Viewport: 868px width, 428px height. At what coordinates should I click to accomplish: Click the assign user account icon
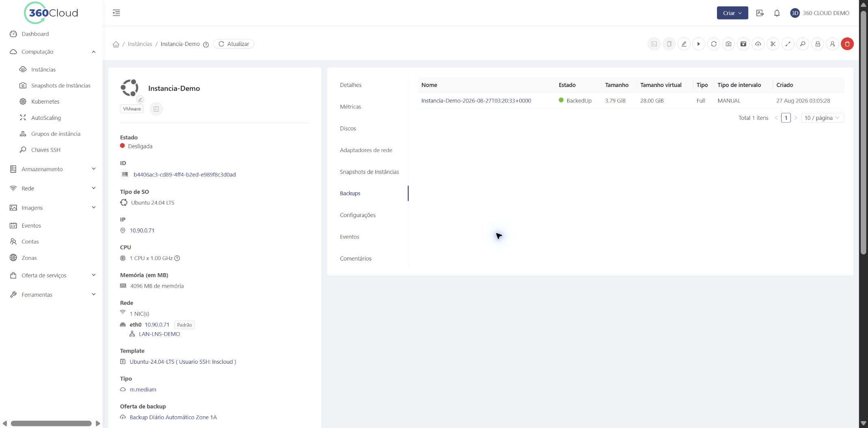[832, 44]
